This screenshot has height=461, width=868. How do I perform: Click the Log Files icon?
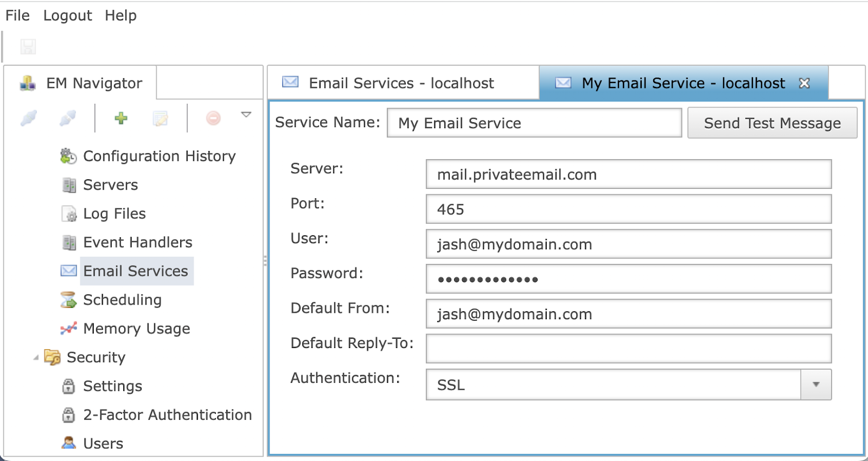tap(69, 214)
